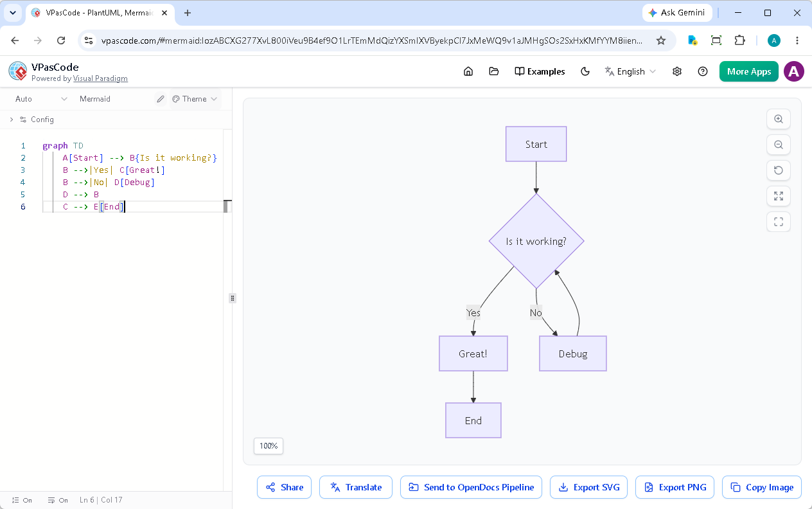Toggle dark mode moon icon
Viewport: 812px width, 509px height.
pos(585,71)
